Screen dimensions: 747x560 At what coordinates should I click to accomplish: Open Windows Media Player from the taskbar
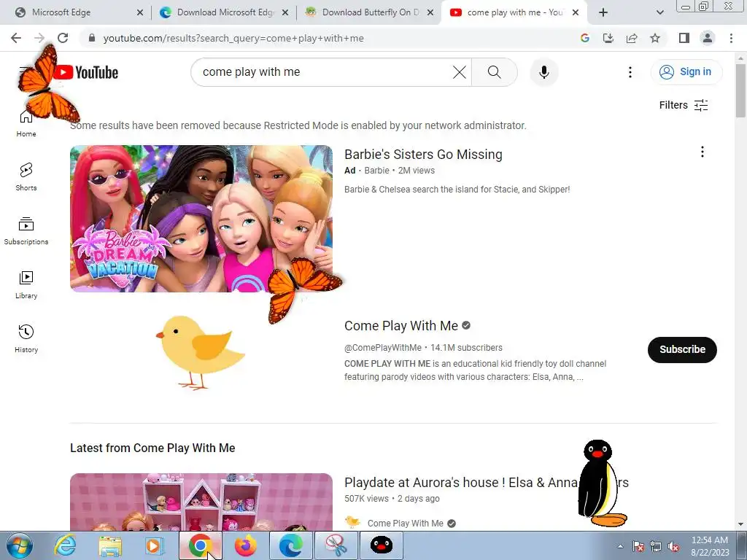pos(155,545)
